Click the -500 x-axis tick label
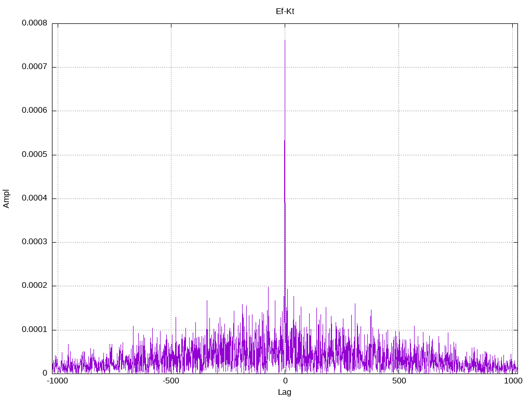This screenshot has width=532, height=399. [170, 381]
